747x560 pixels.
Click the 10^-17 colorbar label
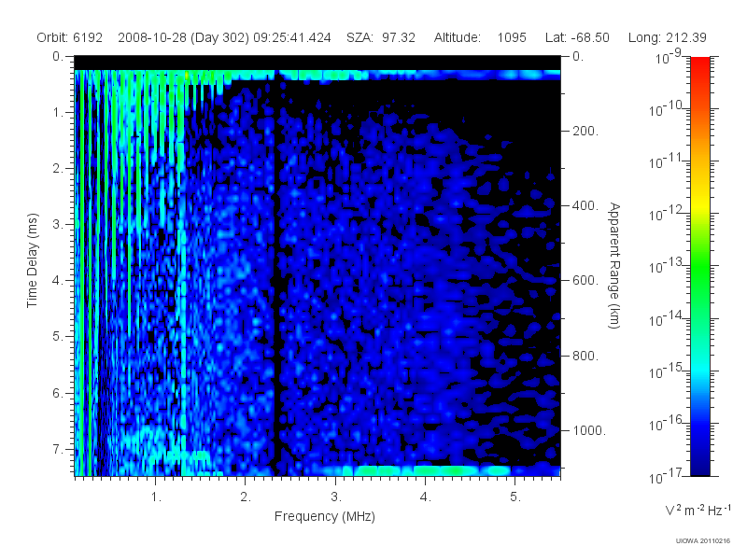coord(668,476)
